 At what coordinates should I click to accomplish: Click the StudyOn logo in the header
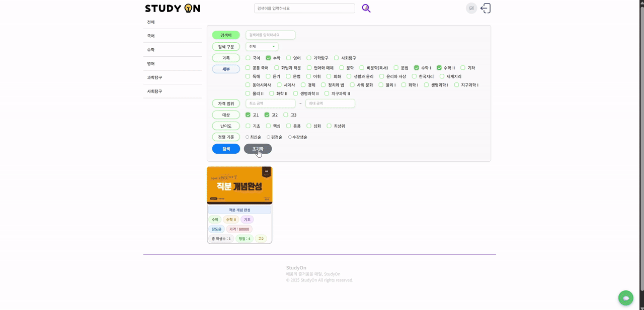173,8
